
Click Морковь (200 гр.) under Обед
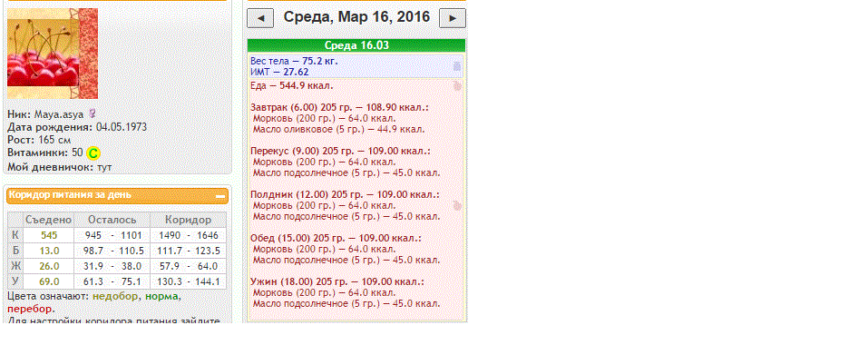tap(324, 249)
